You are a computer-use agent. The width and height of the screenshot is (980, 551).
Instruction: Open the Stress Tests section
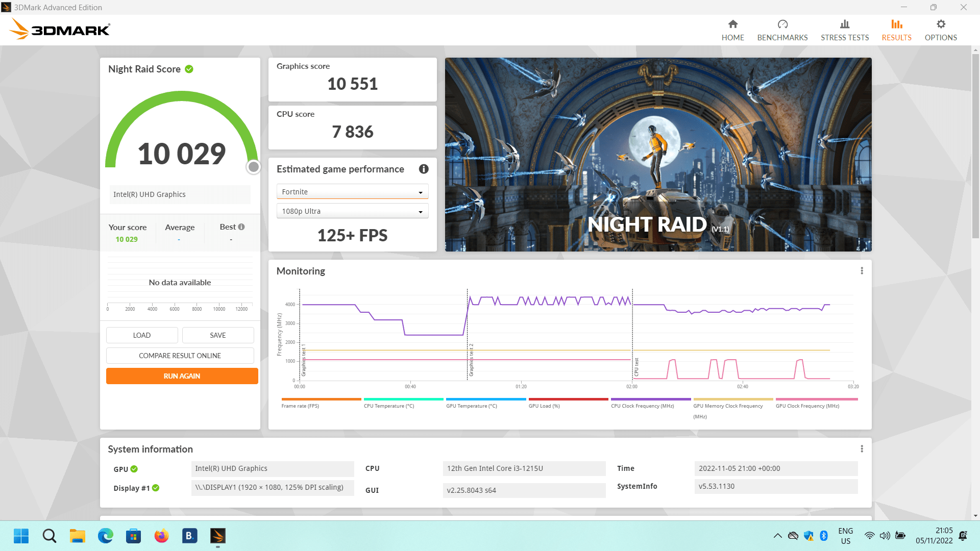coord(844,30)
